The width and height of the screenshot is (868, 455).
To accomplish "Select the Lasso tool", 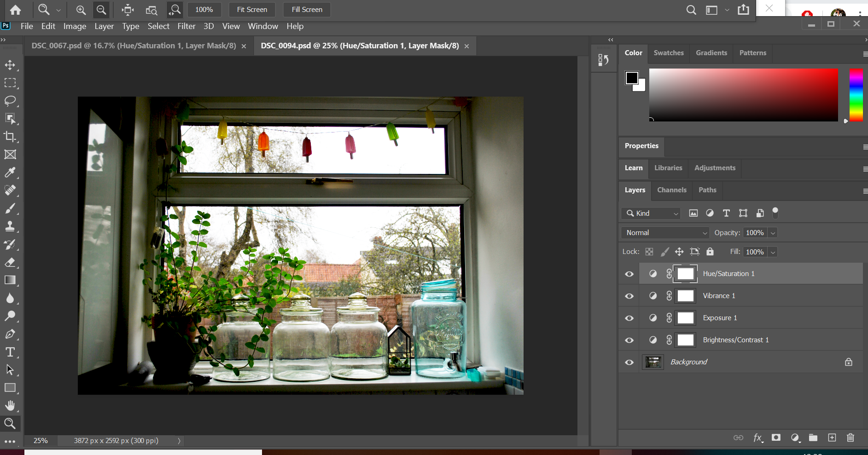I will [10, 101].
